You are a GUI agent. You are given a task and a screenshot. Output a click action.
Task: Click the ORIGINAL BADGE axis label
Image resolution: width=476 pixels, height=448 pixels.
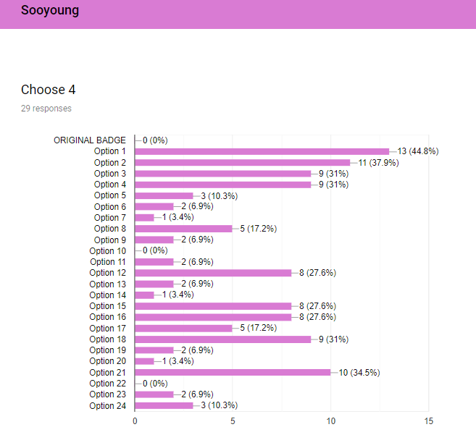click(90, 140)
